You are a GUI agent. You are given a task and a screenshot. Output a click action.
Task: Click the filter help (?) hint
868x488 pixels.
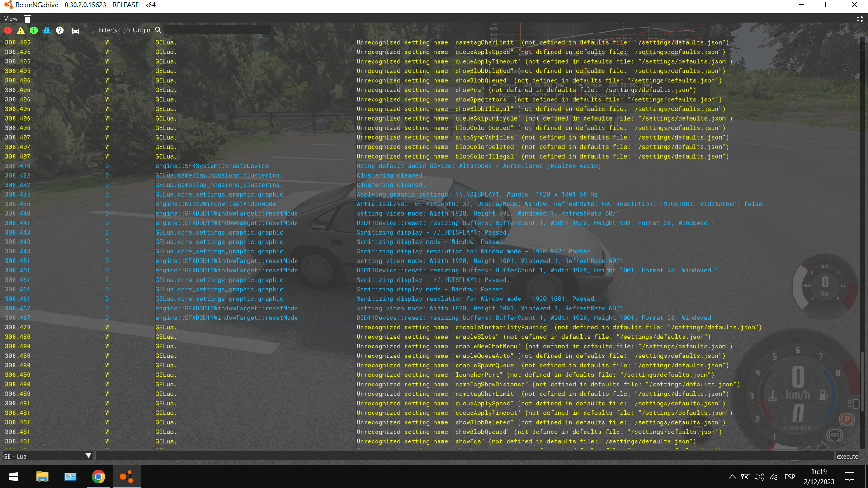127,30
